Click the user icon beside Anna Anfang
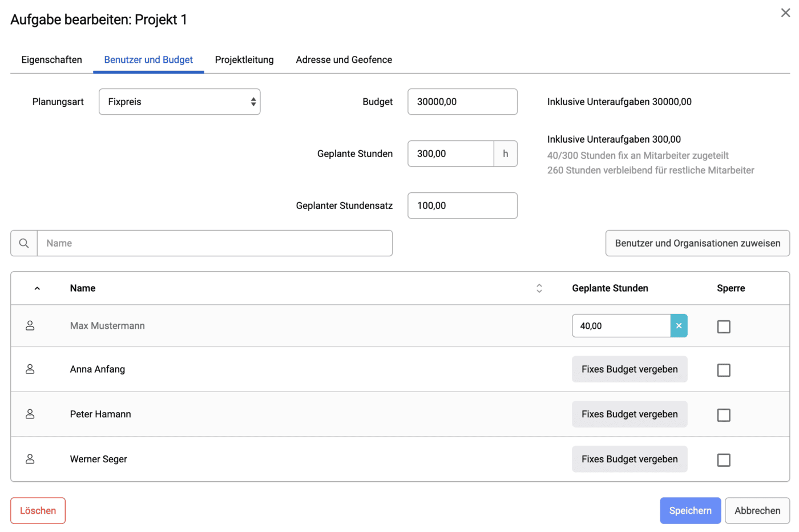This screenshot has width=799, height=532. click(30, 369)
